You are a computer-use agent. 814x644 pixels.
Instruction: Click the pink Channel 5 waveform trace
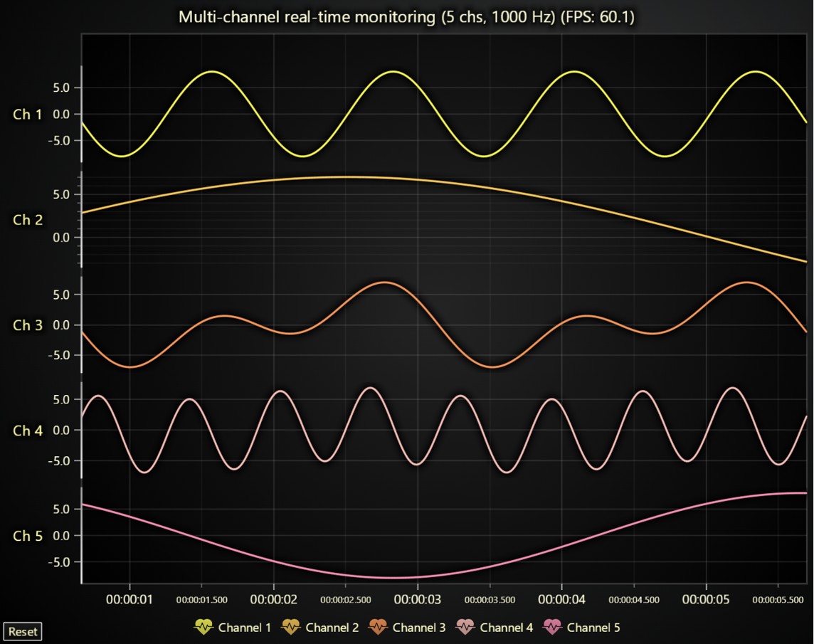tap(394, 578)
